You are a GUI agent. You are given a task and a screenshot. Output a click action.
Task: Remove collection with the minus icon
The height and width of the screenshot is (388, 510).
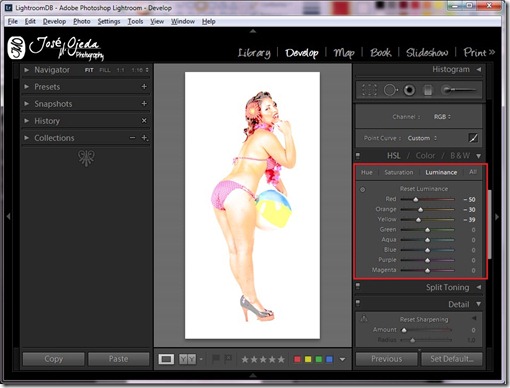pos(133,138)
